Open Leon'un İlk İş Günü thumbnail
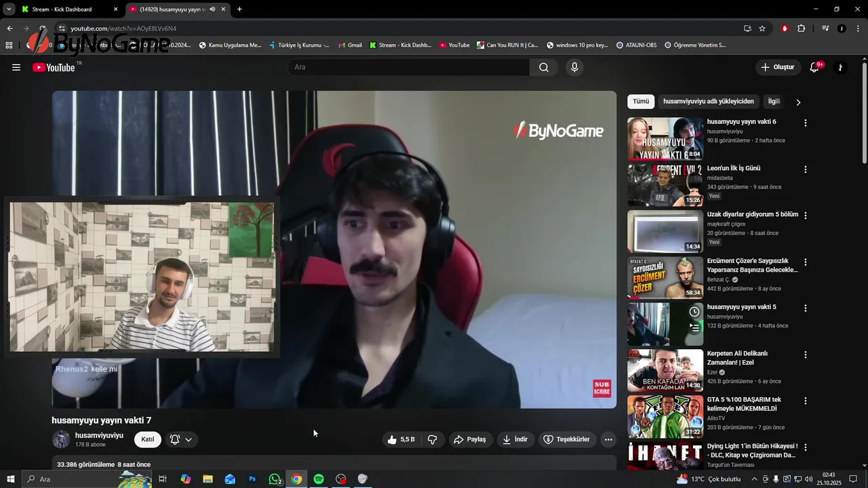Image resolution: width=868 pixels, height=488 pixels. [665, 185]
